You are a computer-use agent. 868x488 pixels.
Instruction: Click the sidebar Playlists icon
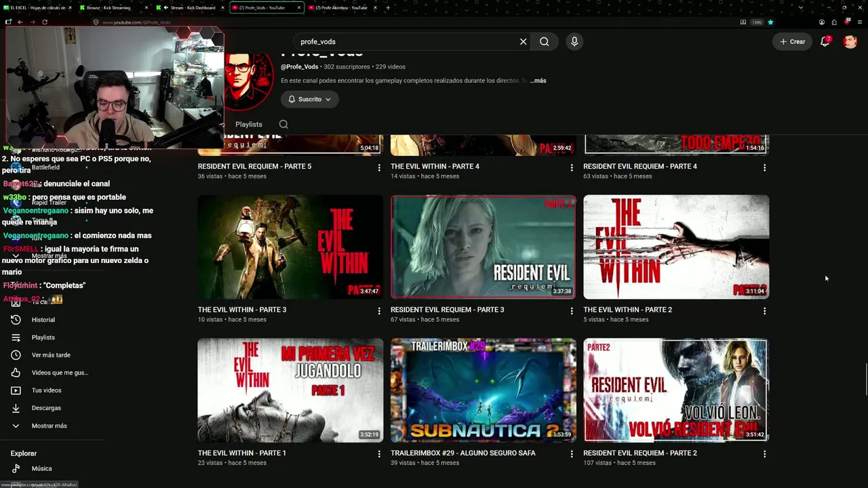pos(16,338)
